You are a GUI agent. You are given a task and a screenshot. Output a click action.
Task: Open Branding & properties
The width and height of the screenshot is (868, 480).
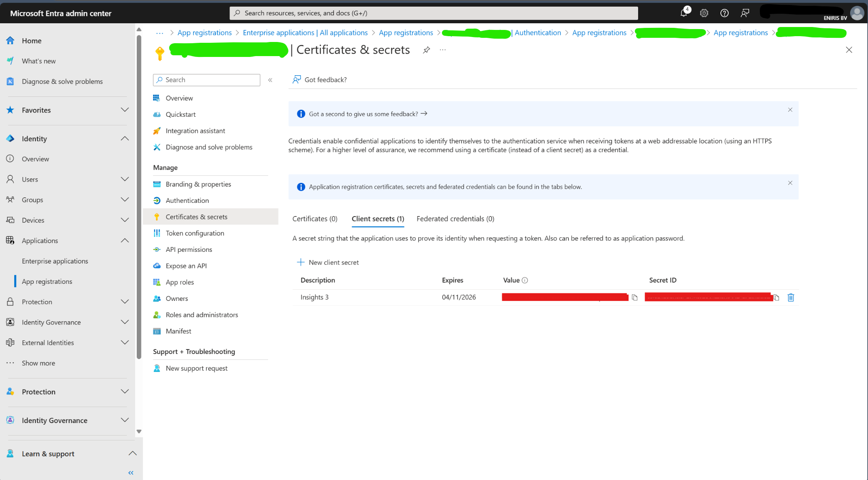click(x=198, y=184)
